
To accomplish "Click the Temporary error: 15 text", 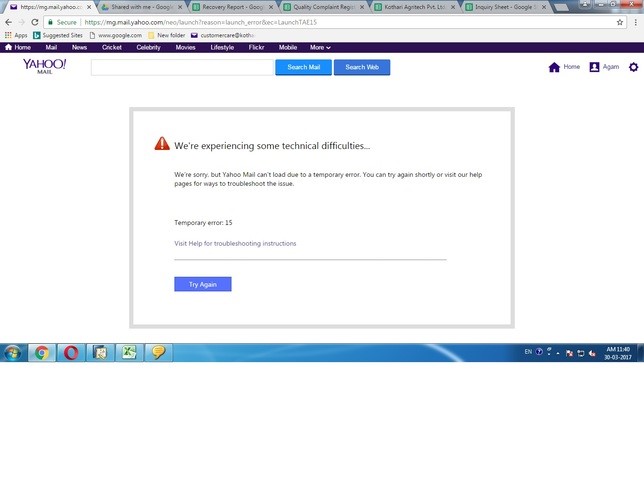I will tap(203, 223).
